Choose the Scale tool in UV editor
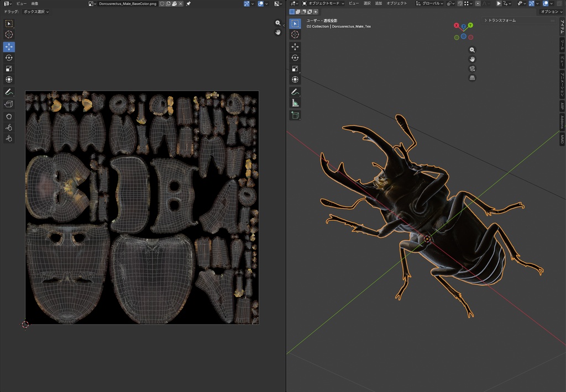This screenshot has width=566, height=392. click(x=9, y=68)
